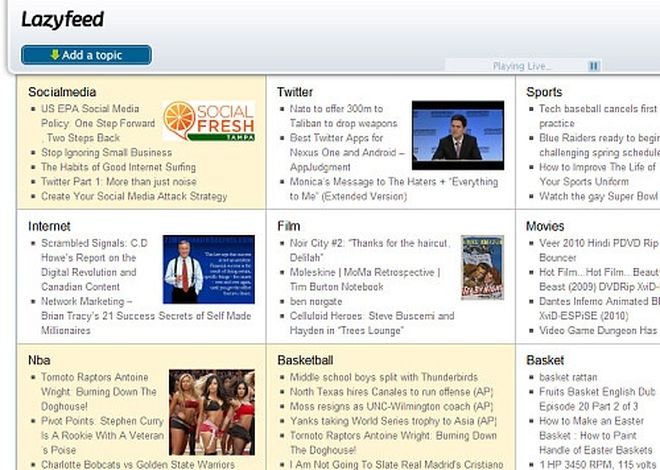Open 'Best Twitter Apps for Nexus One' story
Screen dimensions: 660x470
[347, 152]
